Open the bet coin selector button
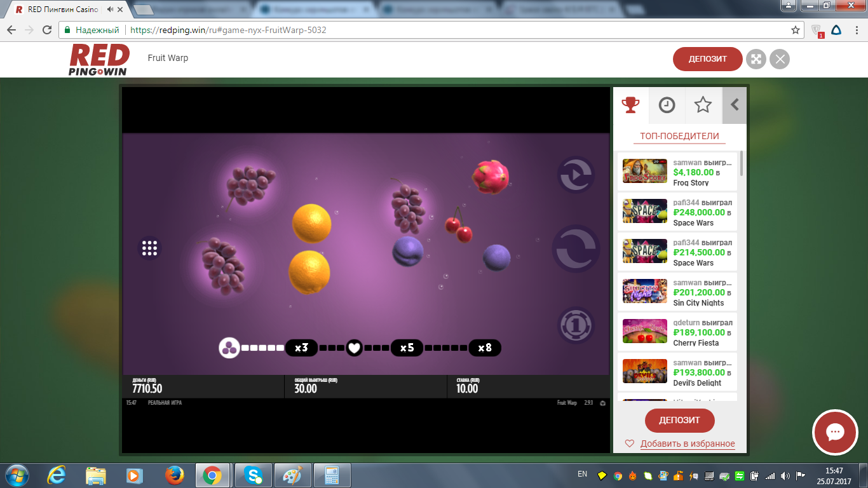Viewport: 868px width, 488px height. coord(576,325)
